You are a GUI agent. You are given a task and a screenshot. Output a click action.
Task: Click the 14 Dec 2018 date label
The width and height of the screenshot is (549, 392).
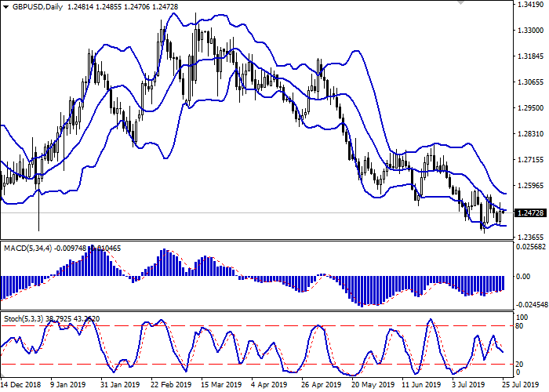point(19,386)
